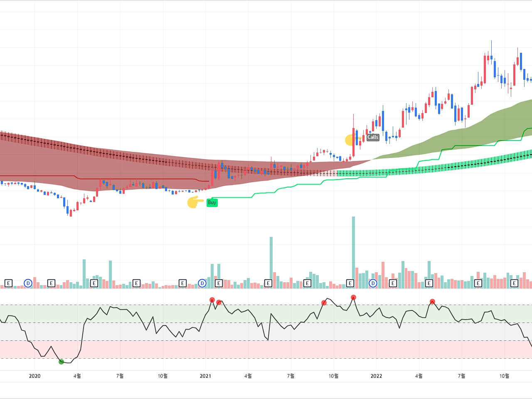Click the green oversold dot in March 2020
The width and height of the screenshot is (532, 399).
[x=62, y=362]
